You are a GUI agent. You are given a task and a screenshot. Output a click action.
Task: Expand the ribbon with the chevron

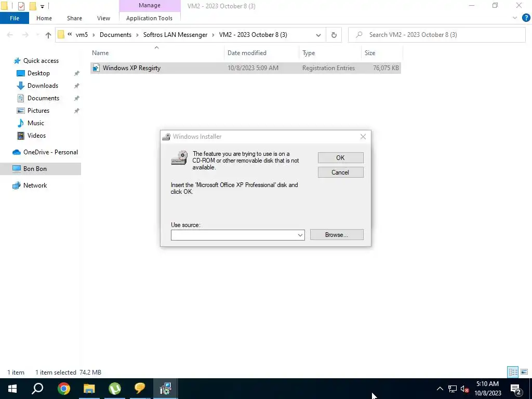click(x=515, y=18)
